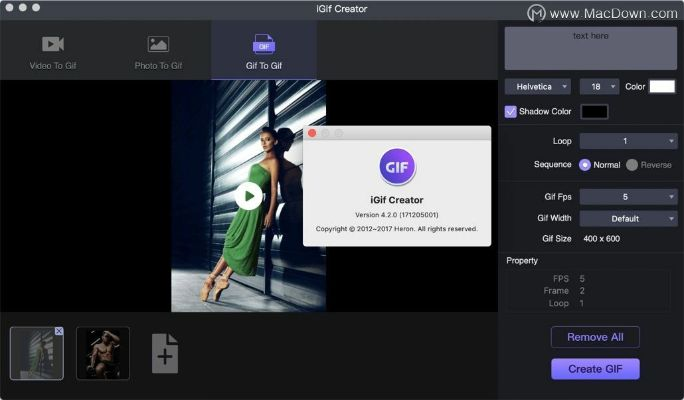Image resolution: width=684 pixels, height=400 pixels.
Task: Open the white text Color swatch
Action: (x=662, y=86)
